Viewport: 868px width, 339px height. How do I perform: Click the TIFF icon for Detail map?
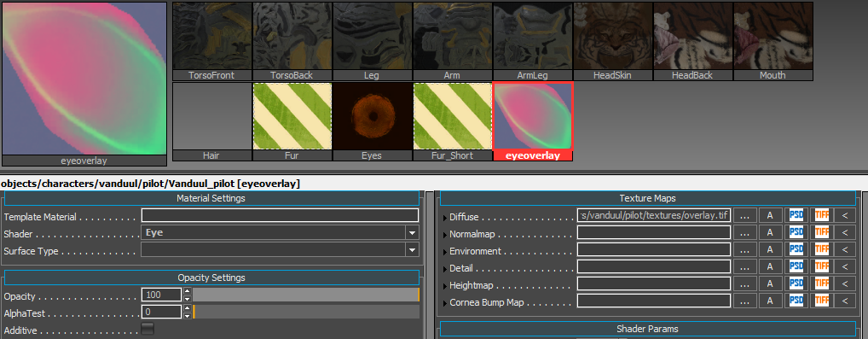coord(822,267)
